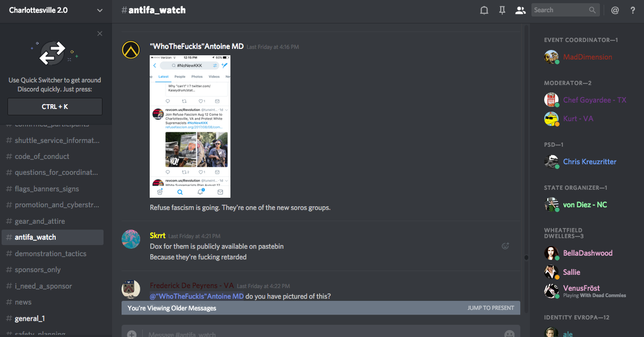
Task: Expand the Charlottesville 2.0 server menu
Action: pos(100,10)
